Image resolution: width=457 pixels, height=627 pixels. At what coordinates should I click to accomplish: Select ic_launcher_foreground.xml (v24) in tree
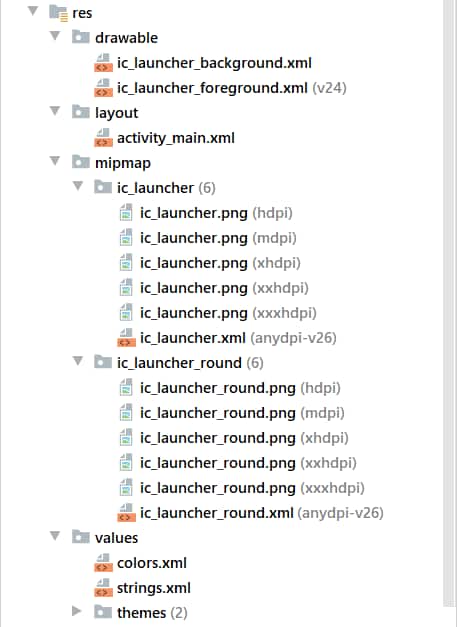click(231, 88)
